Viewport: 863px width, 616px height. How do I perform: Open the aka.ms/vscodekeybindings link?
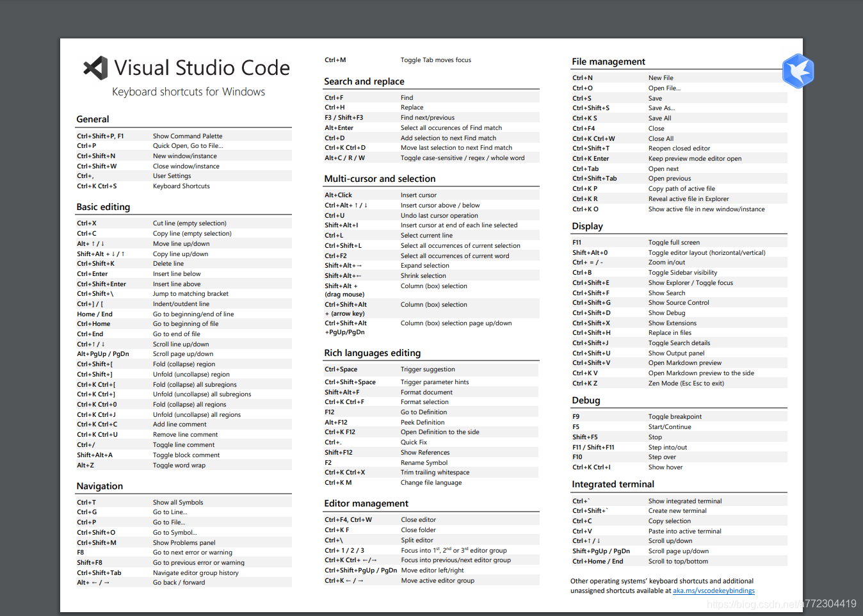click(x=714, y=591)
